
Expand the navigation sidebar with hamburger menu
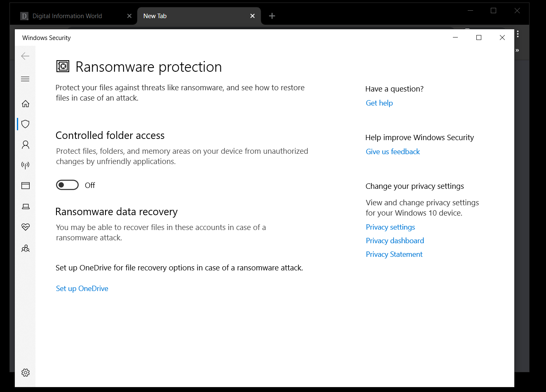(x=25, y=79)
